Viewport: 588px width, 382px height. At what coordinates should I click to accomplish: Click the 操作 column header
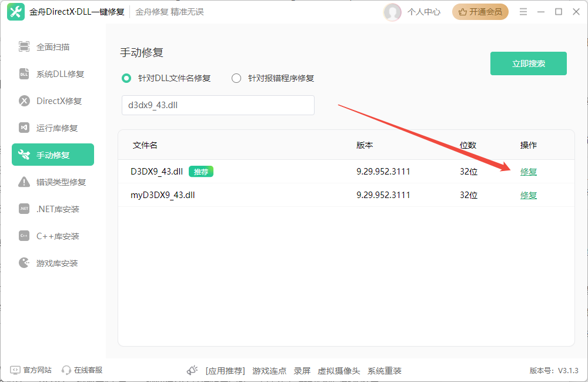pyautogui.click(x=529, y=145)
